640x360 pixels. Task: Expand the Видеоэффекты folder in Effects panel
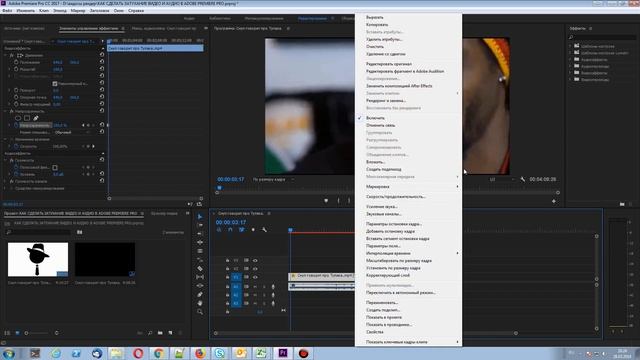tap(571, 73)
